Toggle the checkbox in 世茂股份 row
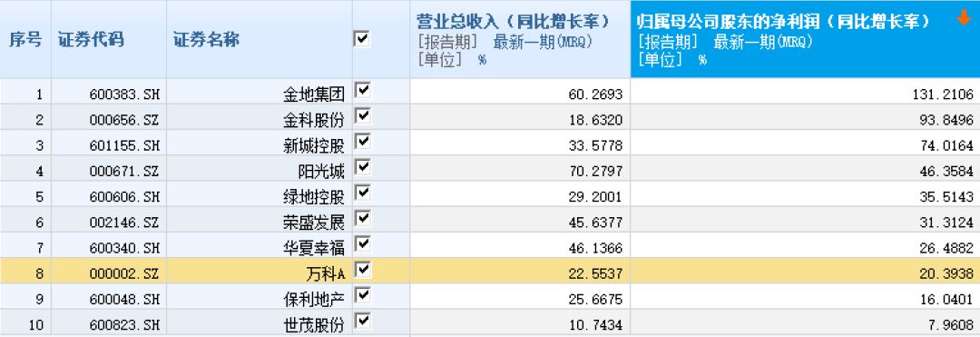 pyautogui.click(x=362, y=322)
